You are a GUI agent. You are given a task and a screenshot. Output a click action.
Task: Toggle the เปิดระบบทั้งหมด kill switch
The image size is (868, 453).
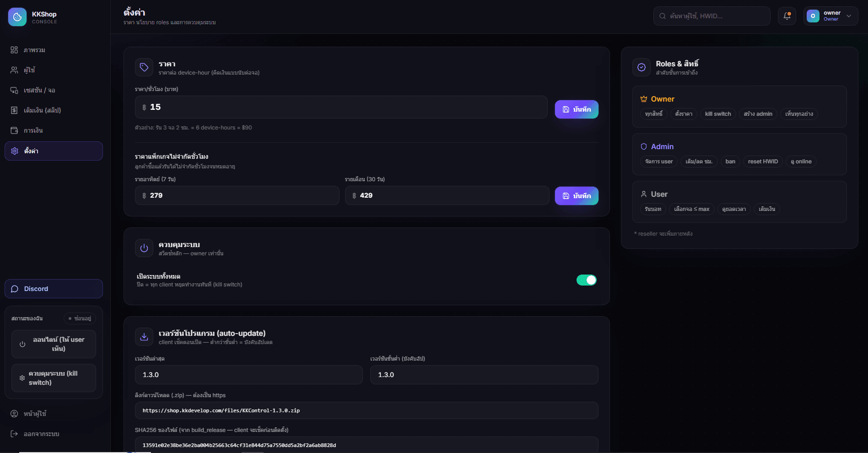586,280
